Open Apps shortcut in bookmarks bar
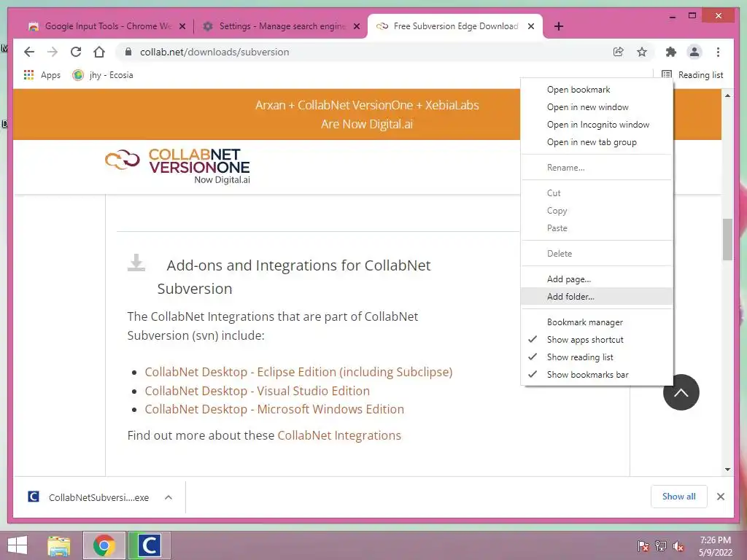This screenshot has height=560, width=747. 42,75
